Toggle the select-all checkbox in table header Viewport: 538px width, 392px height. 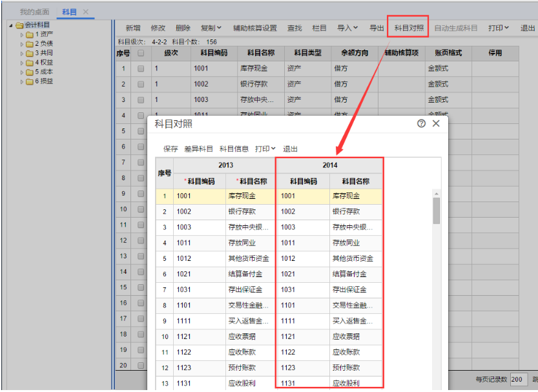(141, 53)
